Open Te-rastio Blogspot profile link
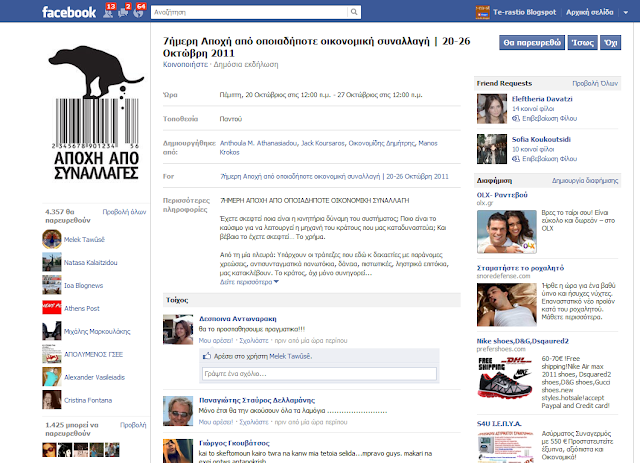 click(524, 12)
